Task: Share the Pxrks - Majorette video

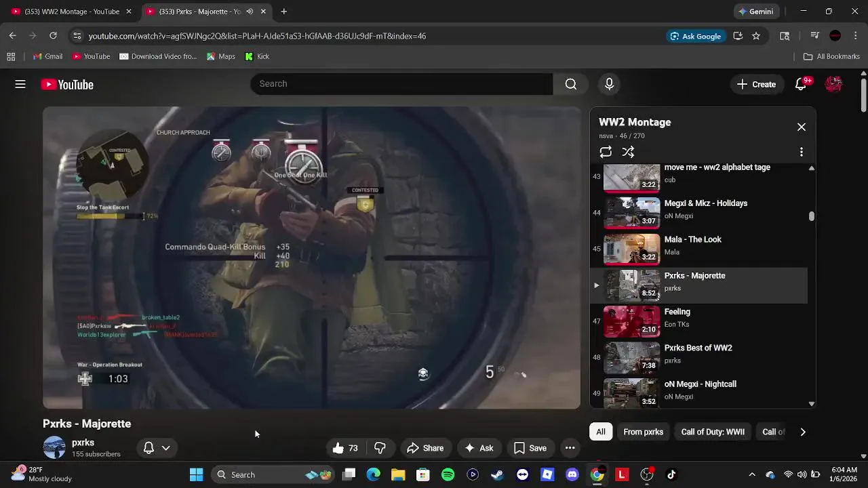Action: tap(425, 448)
